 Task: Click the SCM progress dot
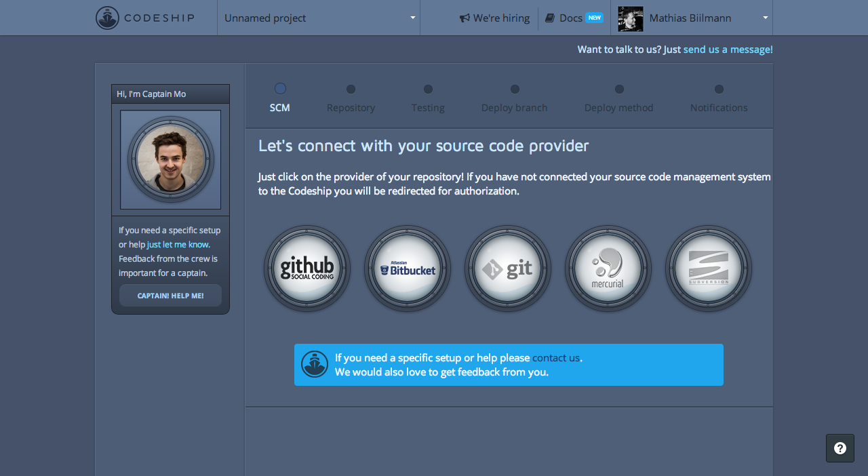[280, 88]
